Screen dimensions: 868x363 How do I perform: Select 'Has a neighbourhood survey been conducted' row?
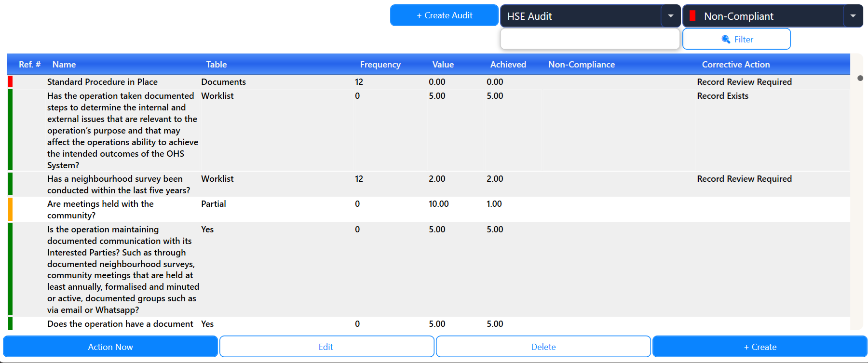click(429, 184)
